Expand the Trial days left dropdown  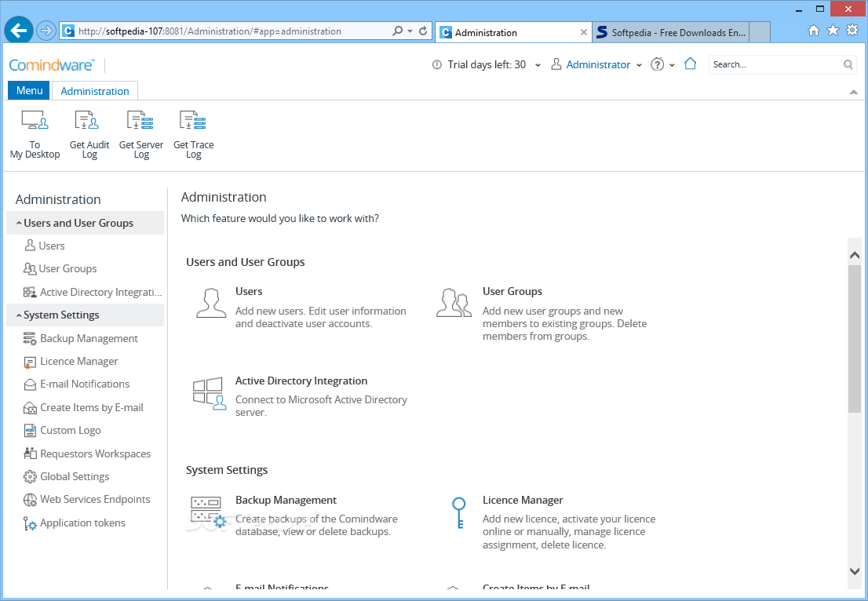[x=538, y=65]
